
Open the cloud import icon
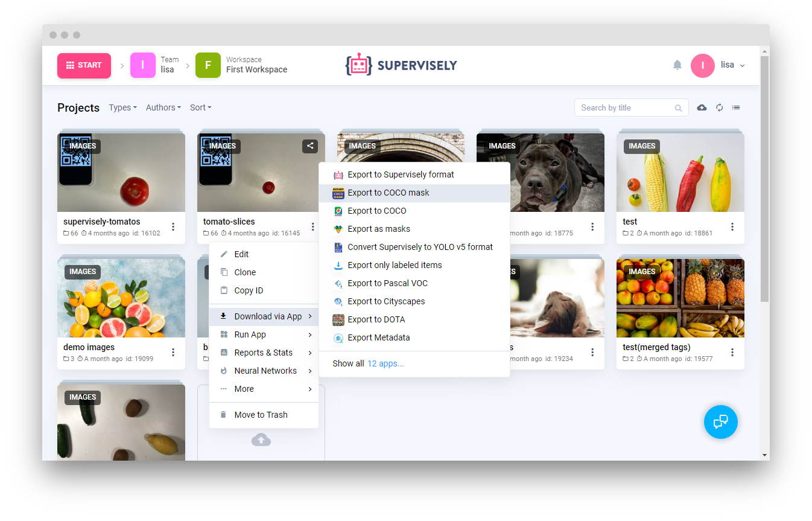[702, 107]
